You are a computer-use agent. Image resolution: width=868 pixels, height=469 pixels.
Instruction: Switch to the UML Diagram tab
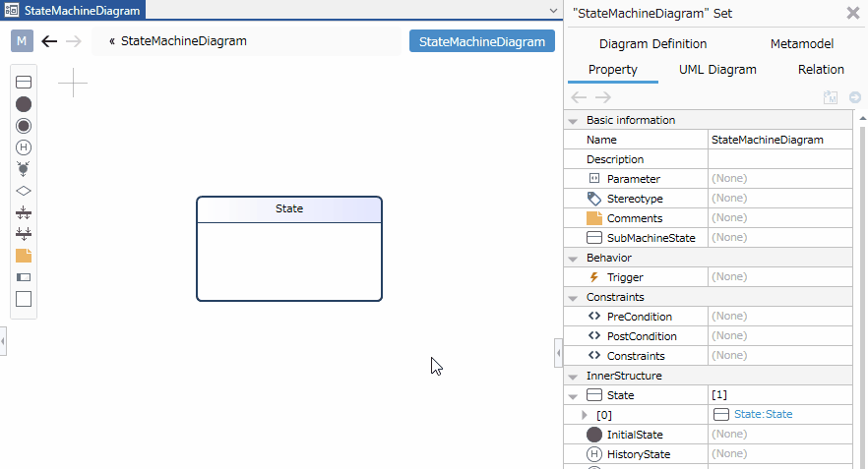717,70
